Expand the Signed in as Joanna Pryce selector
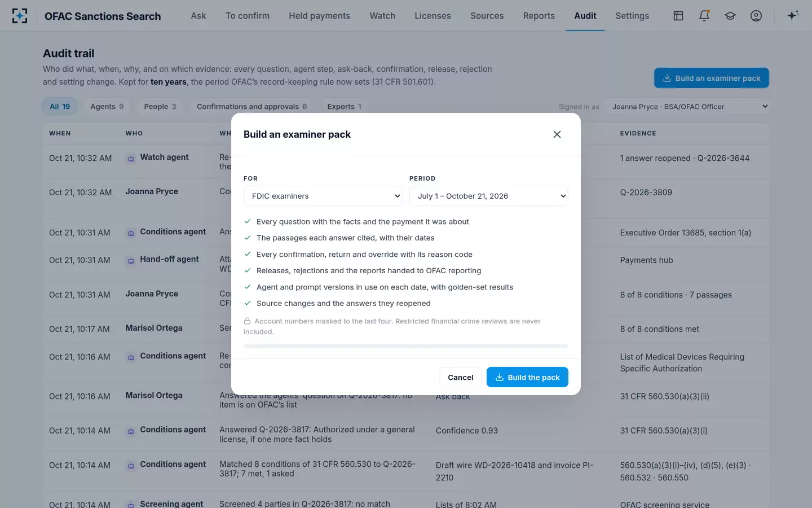The height and width of the screenshot is (508, 812). [687, 107]
